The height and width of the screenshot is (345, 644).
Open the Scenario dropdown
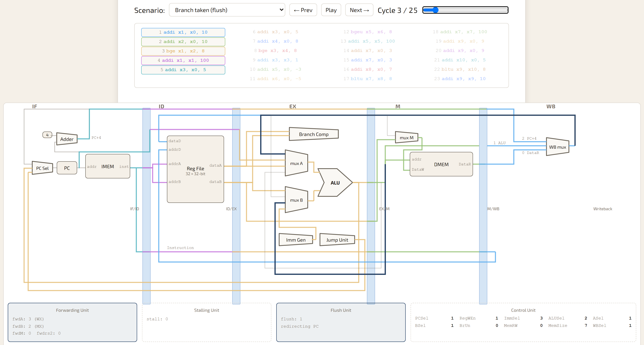pos(227,10)
